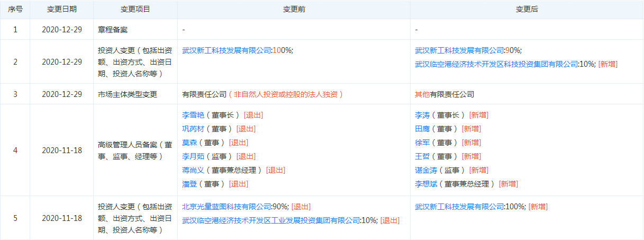
Task: Open 李雪艳 chairman profile link
Action: click(x=193, y=115)
